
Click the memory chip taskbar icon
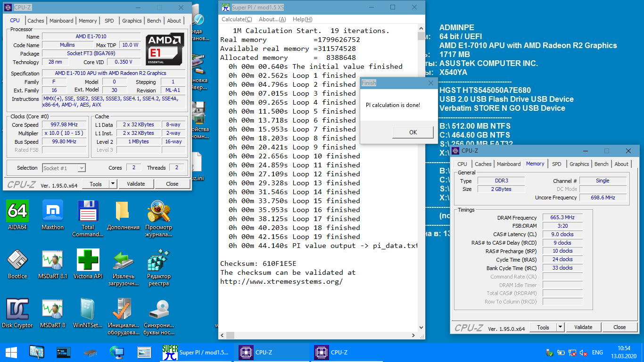pos(90,352)
